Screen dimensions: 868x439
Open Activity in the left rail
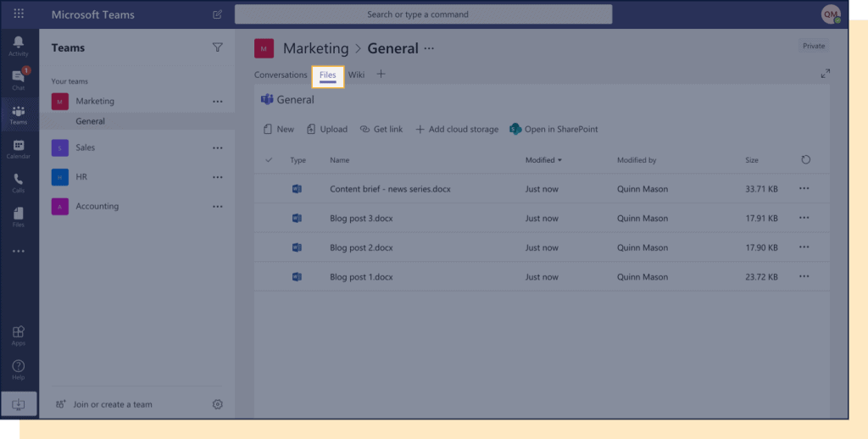coord(19,46)
